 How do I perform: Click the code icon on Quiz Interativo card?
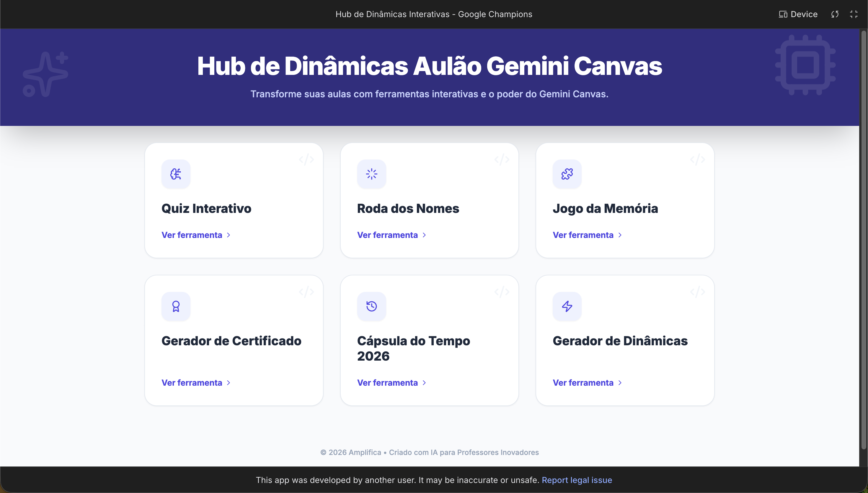pyautogui.click(x=306, y=160)
